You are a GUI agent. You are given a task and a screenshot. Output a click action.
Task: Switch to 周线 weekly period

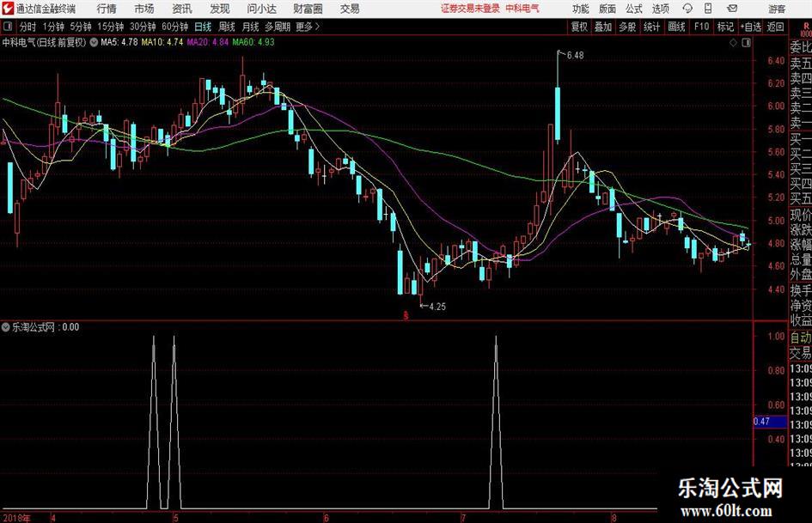pyautogui.click(x=227, y=27)
